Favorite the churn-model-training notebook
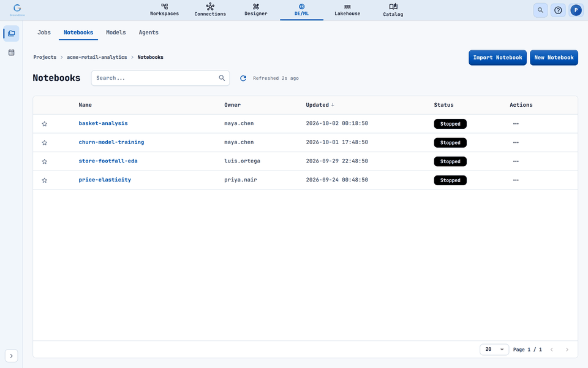Viewport: 588px width, 368px height. 45,143
